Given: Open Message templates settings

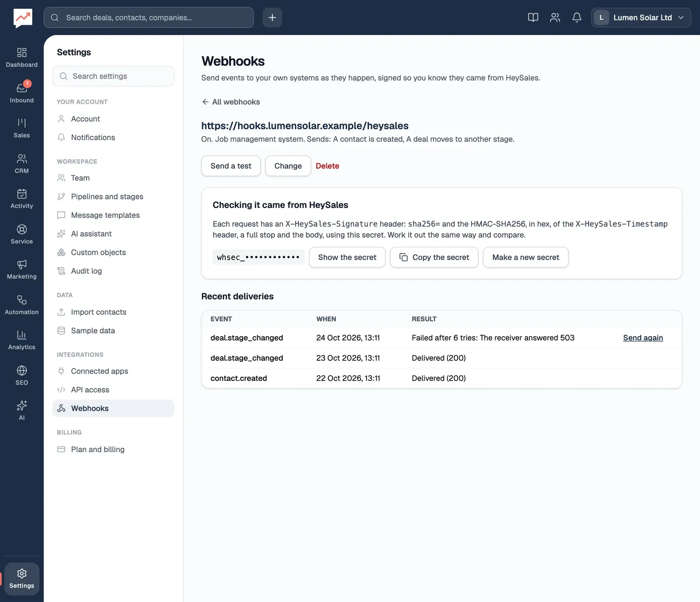Looking at the screenshot, I should coord(113,215).
